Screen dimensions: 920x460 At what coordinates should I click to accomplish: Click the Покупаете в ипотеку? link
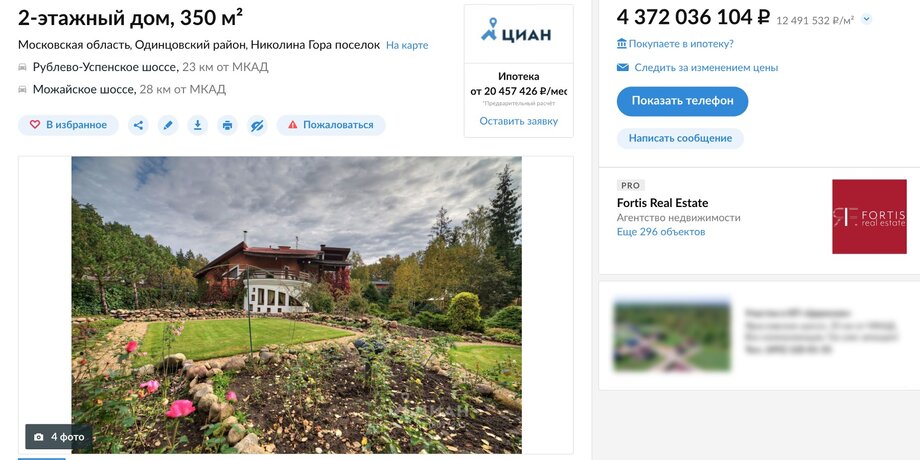[x=682, y=44]
